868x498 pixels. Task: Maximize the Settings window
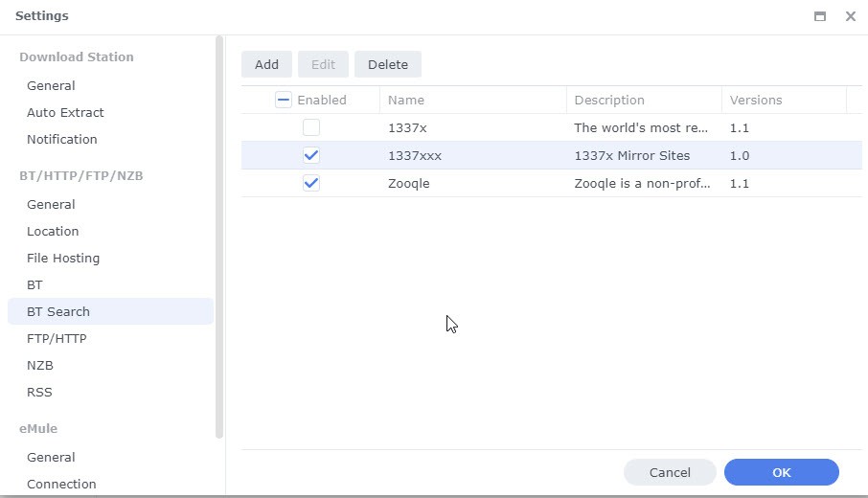click(x=820, y=16)
